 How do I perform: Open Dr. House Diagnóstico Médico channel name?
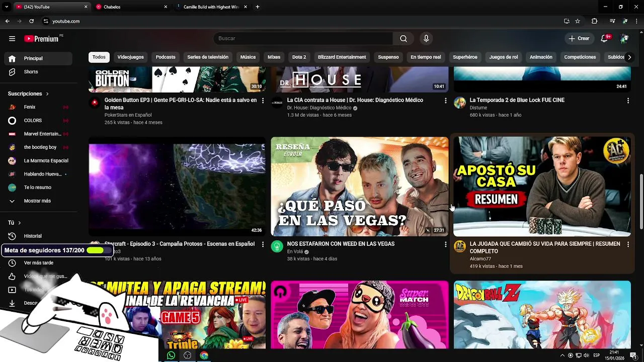coord(319,108)
